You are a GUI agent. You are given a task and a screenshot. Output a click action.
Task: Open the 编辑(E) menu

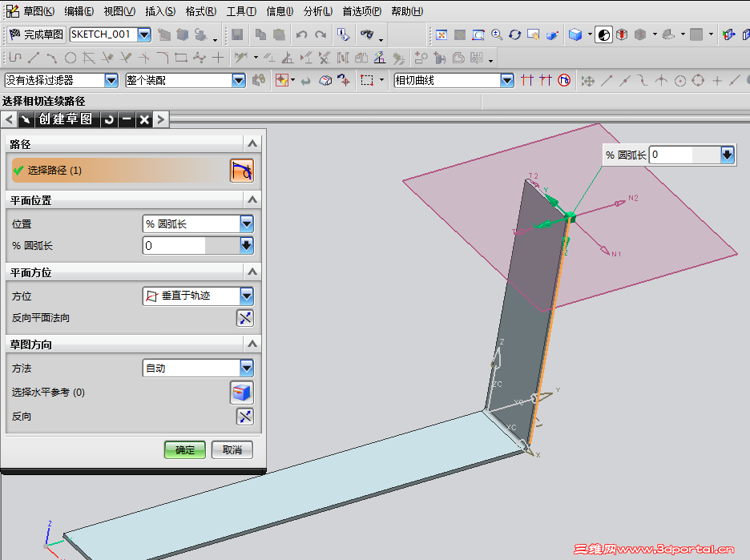tap(79, 11)
